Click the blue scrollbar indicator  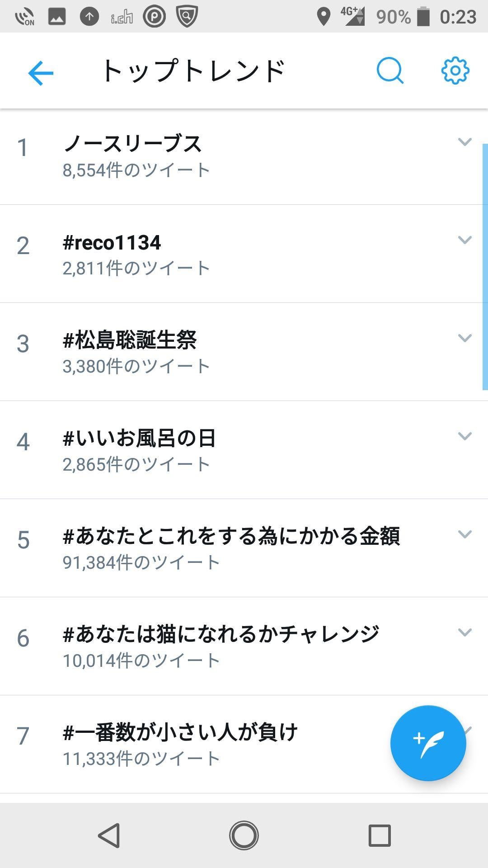point(485,267)
